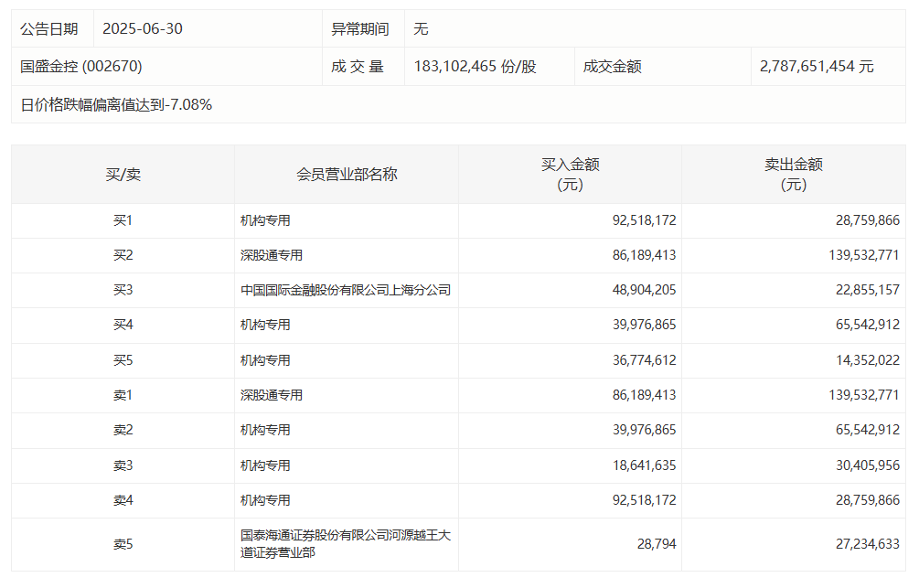Image resolution: width=919 pixels, height=588 pixels.
Task: Select the 卖5 row label
Action: coord(123,544)
